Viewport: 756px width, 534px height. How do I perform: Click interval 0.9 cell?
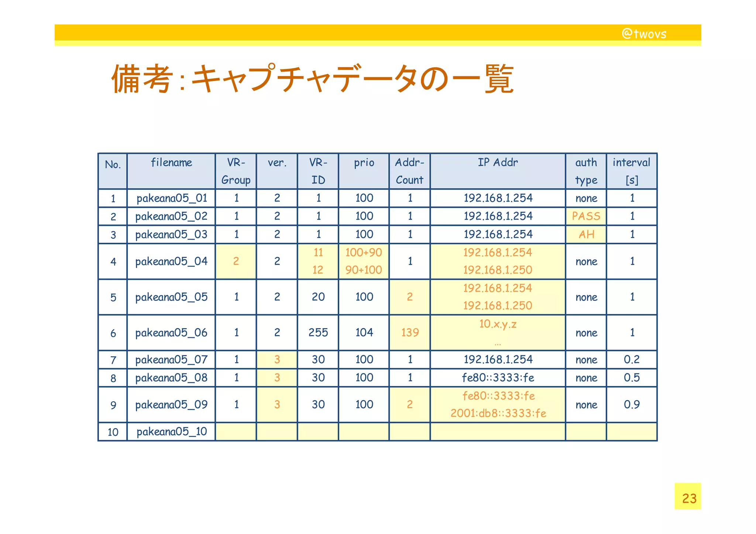coord(632,404)
